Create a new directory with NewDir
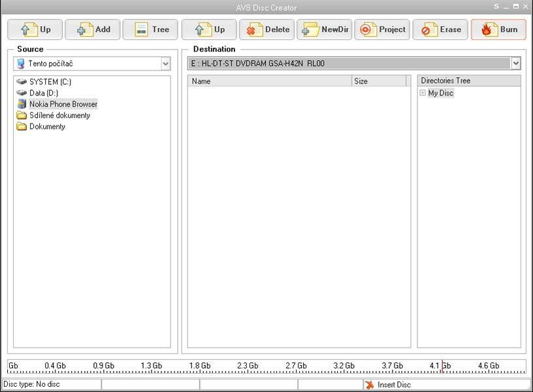 (324, 29)
